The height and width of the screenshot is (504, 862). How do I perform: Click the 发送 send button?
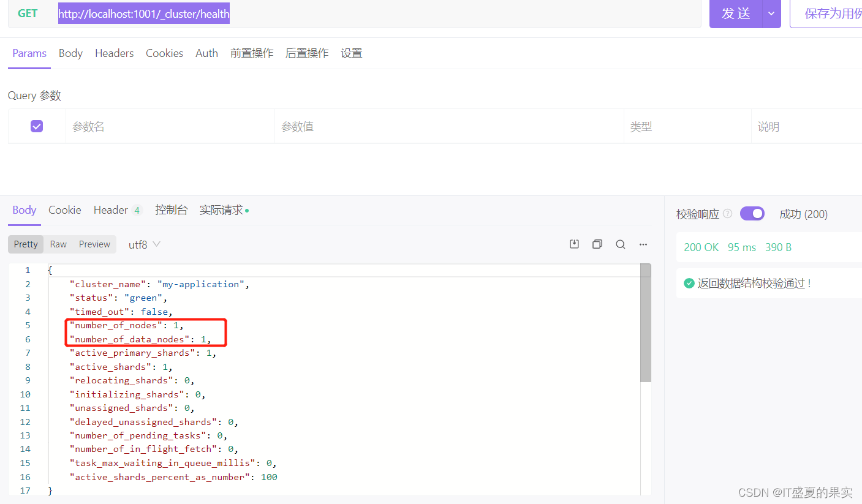[736, 13]
